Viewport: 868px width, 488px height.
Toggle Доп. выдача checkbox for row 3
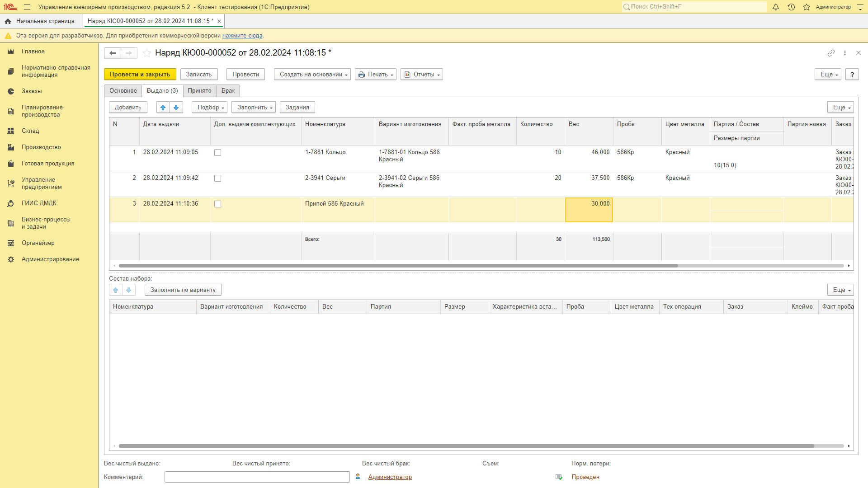pos(217,204)
